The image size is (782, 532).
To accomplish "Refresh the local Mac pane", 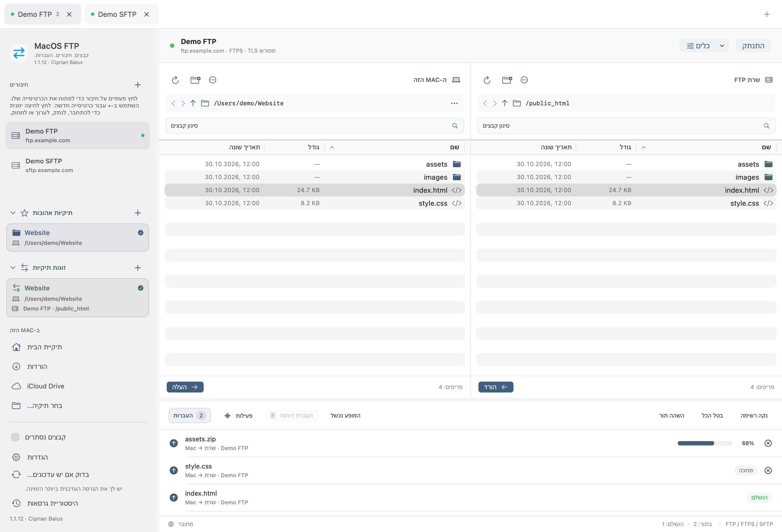I will click(x=175, y=80).
